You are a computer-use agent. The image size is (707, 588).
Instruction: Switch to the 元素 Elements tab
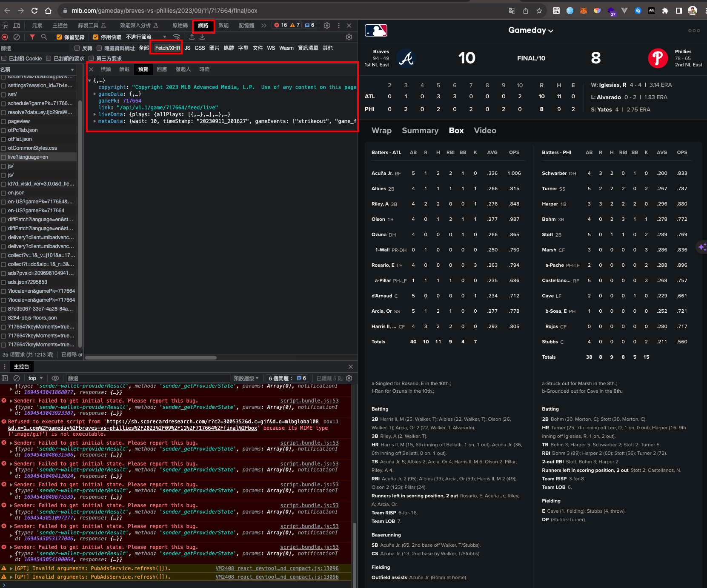(x=37, y=26)
